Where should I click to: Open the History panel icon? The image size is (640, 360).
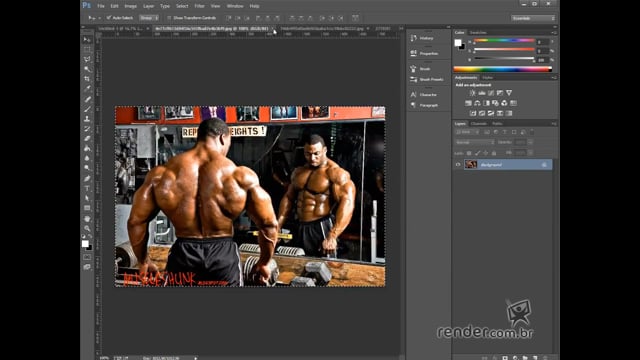coord(413,38)
